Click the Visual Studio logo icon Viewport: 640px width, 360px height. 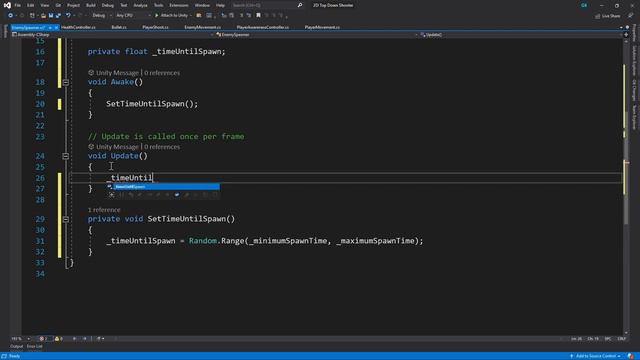pos(7,5)
